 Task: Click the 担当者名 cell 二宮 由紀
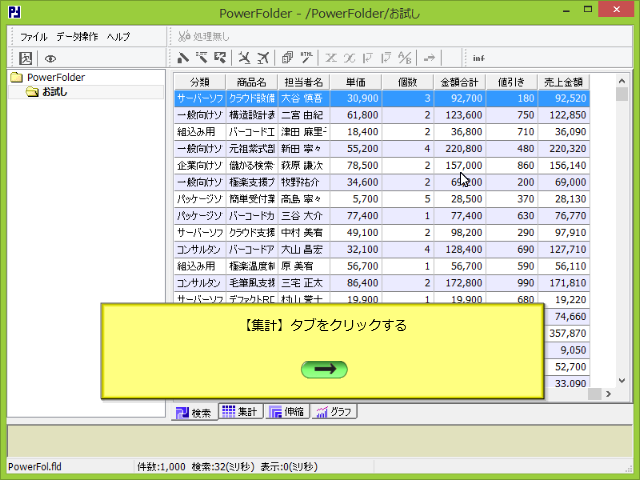click(304, 115)
